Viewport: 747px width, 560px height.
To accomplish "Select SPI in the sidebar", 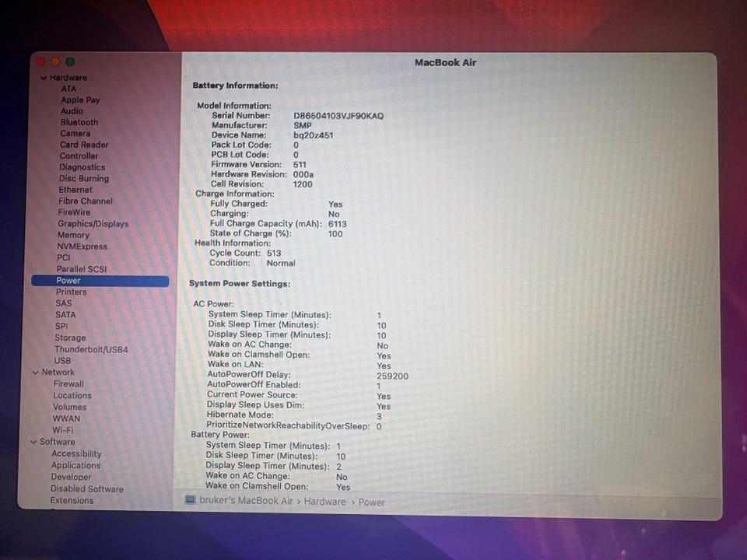I will click(61, 326).
